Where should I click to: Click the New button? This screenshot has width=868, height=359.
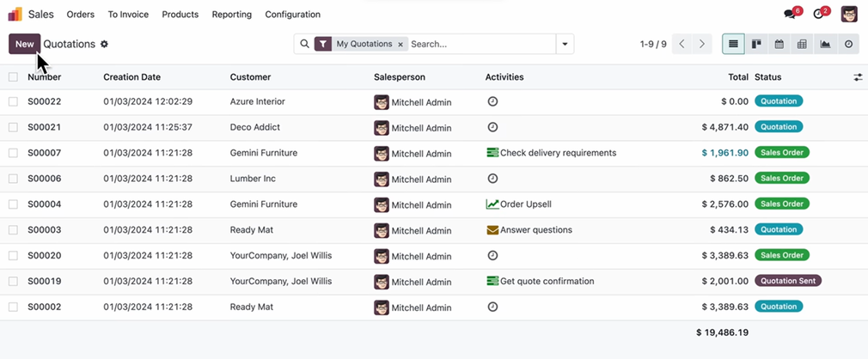24,44
